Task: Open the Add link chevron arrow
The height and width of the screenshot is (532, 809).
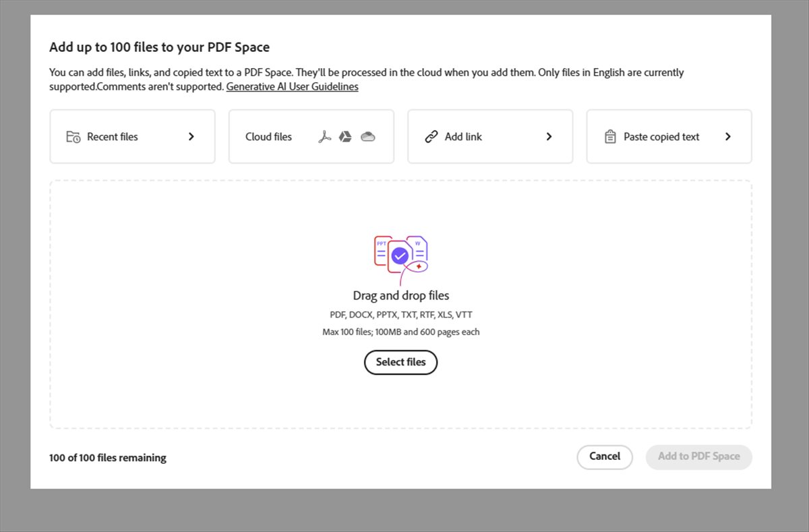Action: tap(549, 137)
